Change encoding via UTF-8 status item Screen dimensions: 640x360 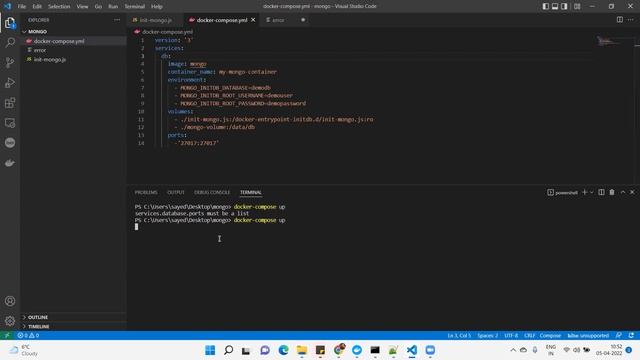(x=511, y=336)
